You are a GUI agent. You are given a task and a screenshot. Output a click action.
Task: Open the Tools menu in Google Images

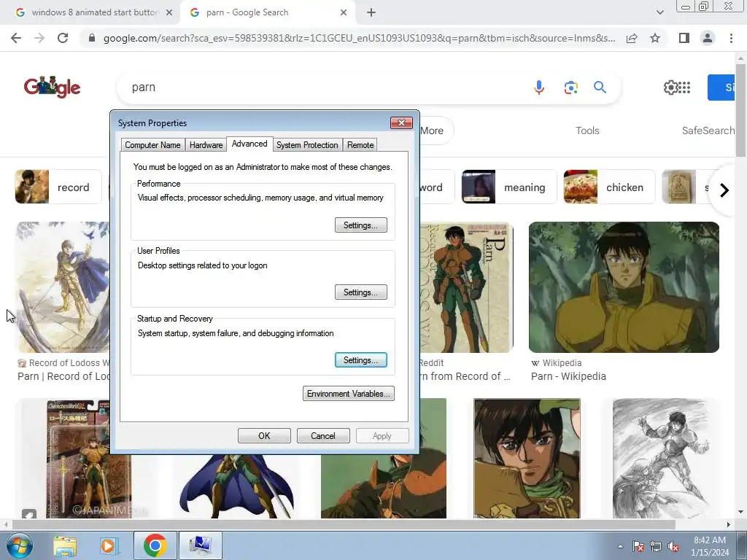[587, 131]
